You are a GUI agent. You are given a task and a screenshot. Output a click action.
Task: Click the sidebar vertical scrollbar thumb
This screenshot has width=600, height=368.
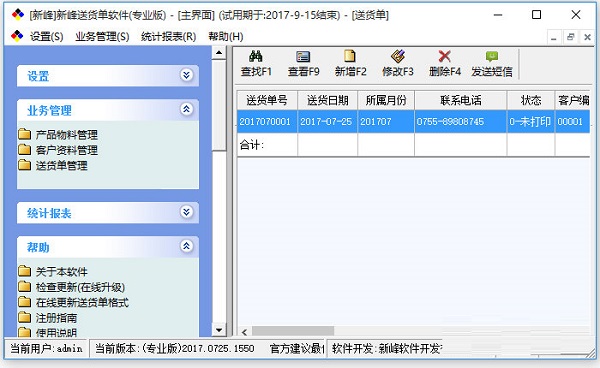pos(219,105)
